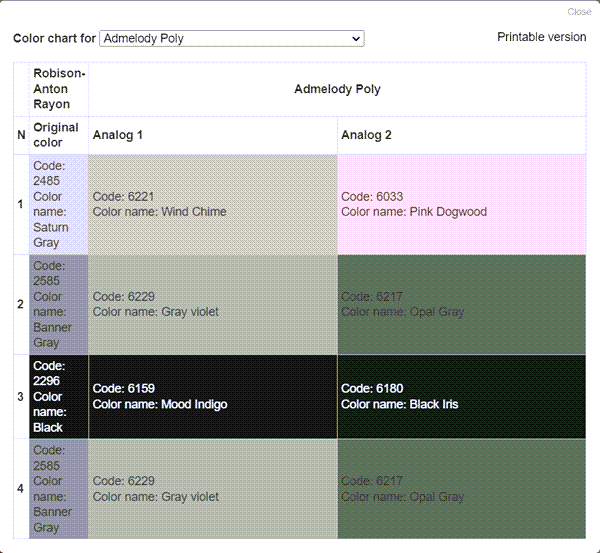Click the Analog 1 column header
The height and width of the screenshot is (553, 600).
coord(213,135)
